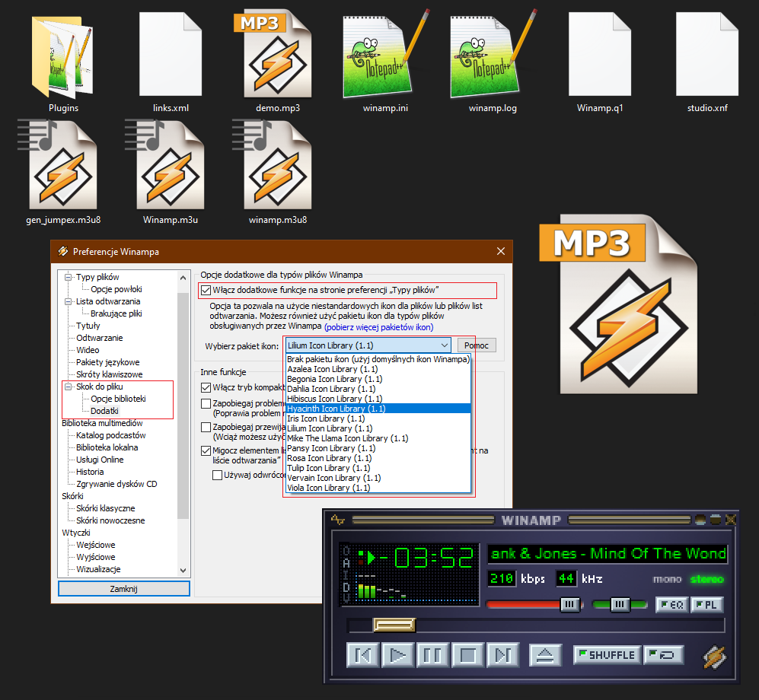Close the Preferencje Winampa window
Image resolution: width=759 pixels, height=700 pixels.
[x=500, y=251]
